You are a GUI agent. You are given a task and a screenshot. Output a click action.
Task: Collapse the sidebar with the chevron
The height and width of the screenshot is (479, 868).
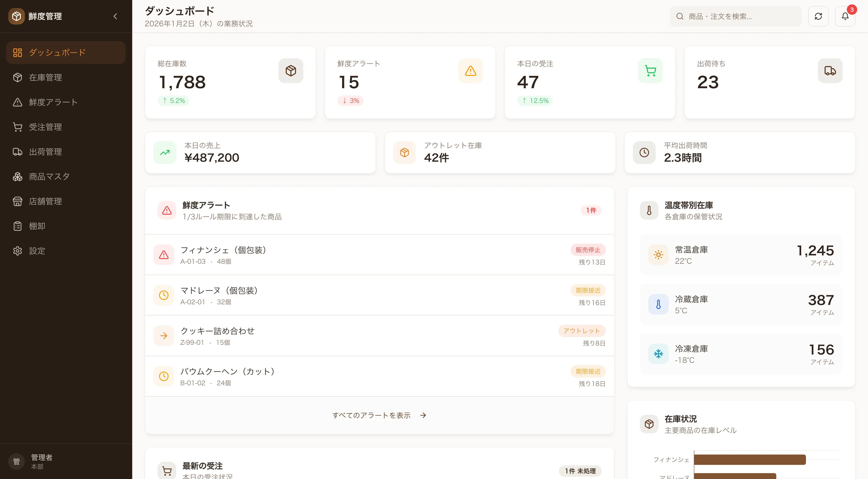[x=115, y=16]
